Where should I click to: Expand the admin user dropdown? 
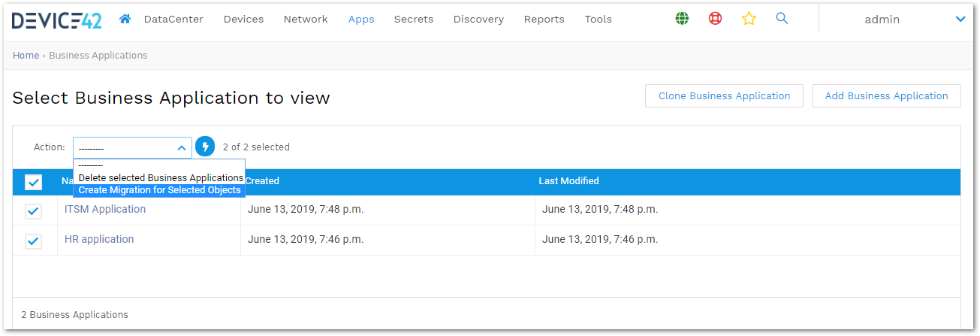(x=960, y=20)
